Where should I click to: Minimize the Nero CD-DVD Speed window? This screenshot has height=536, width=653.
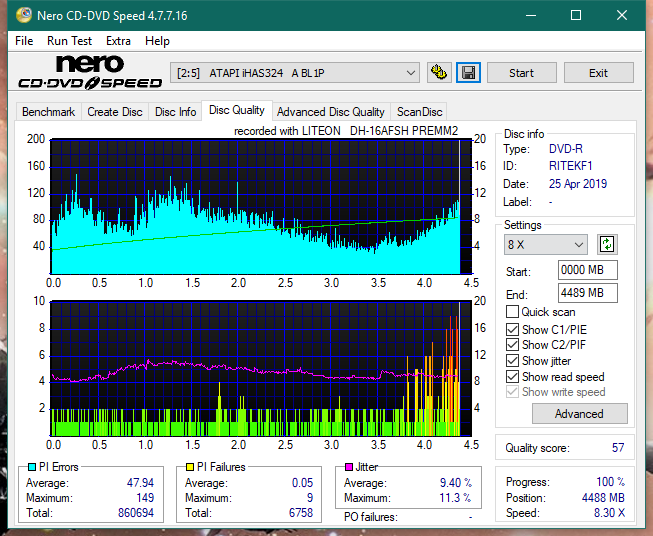[x=531, y=15]
